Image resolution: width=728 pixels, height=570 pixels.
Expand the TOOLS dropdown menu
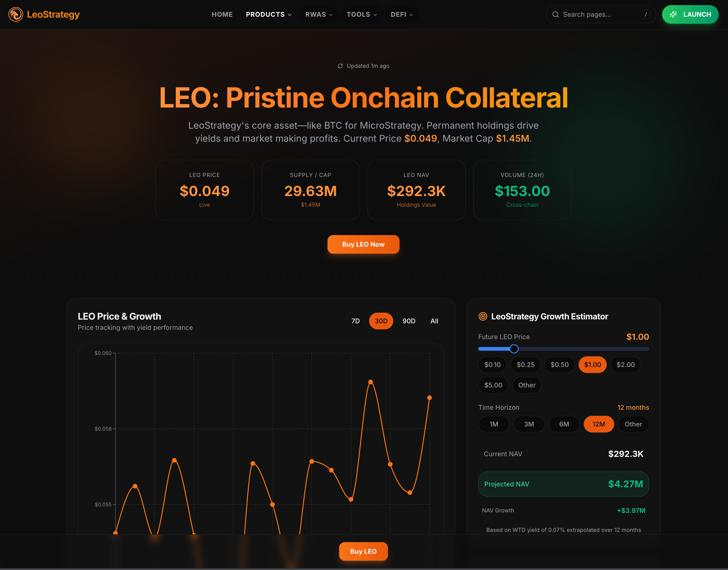click(x=361, y=14)
